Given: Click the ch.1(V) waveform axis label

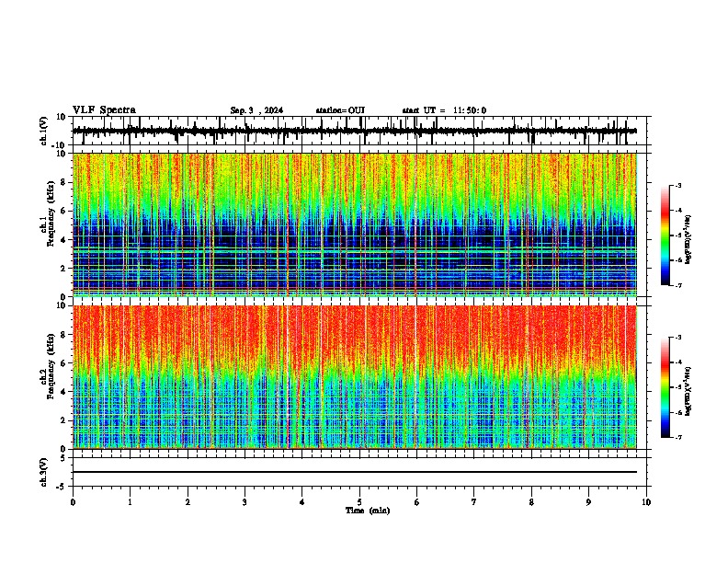Looking at the screenshot, I should [x=44, y=131].
